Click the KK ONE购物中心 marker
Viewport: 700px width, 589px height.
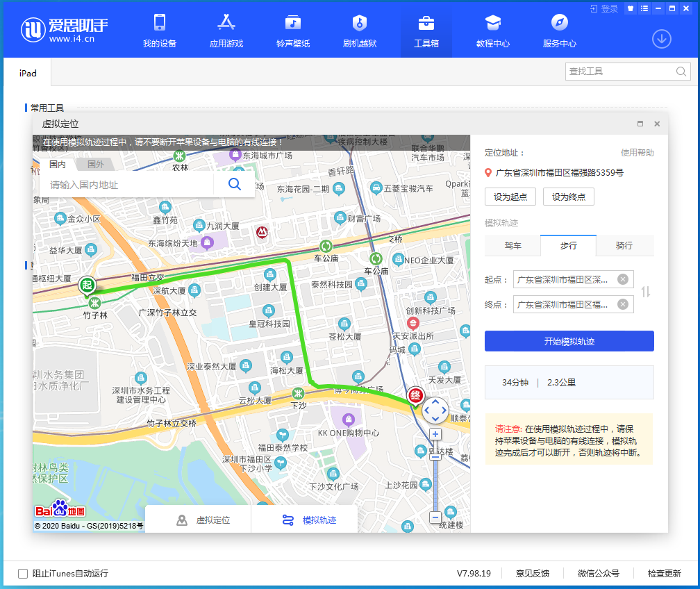(x=348, y=420)
